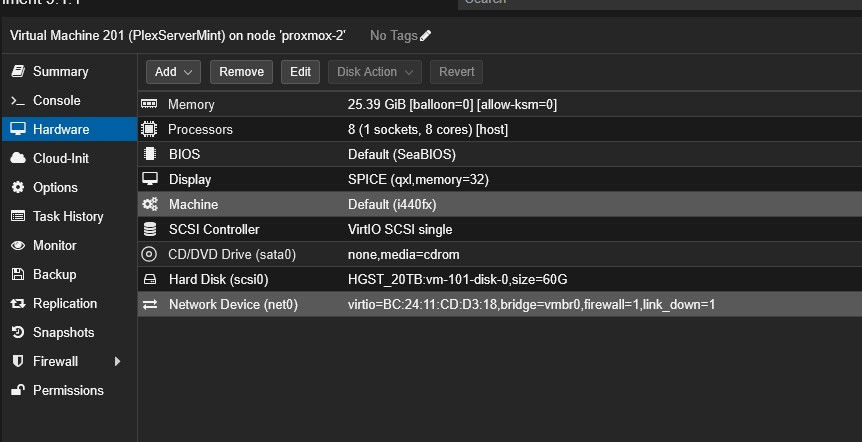Select the VirtIO SCSI single value
Viewport: 862px width, 442px height.
tap(400, 229)
